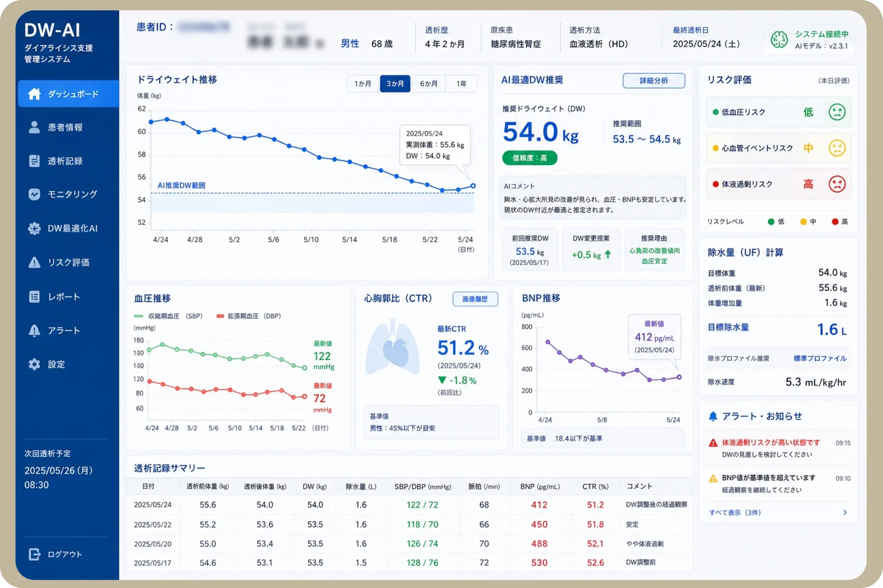Open the ダッシュボード menu item

(x=69, y=94)
